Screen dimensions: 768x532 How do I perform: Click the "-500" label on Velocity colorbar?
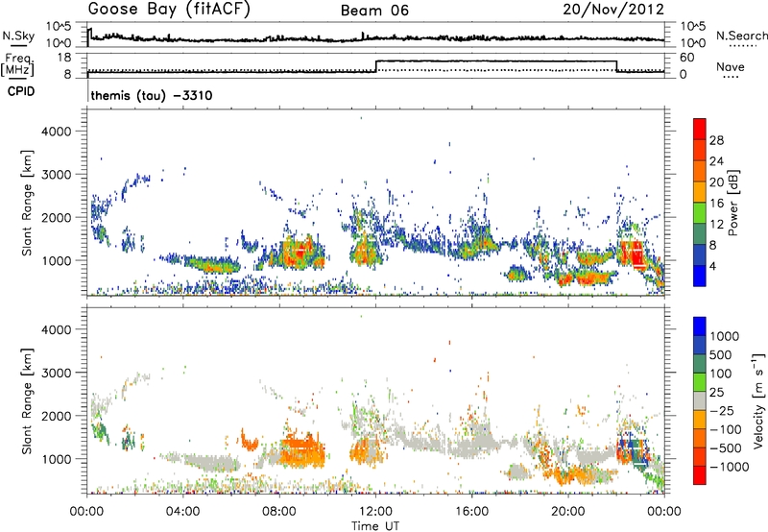click(726, 447)
